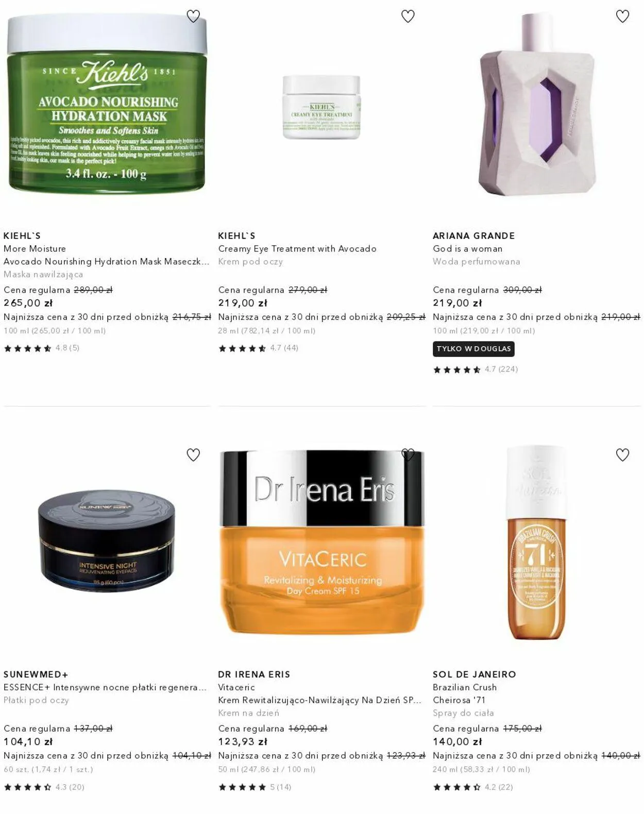The height and width of the screenshot is (814, 644).
Task: Open the VitaCeric day cream image
Action: click(x=322, y=541)
